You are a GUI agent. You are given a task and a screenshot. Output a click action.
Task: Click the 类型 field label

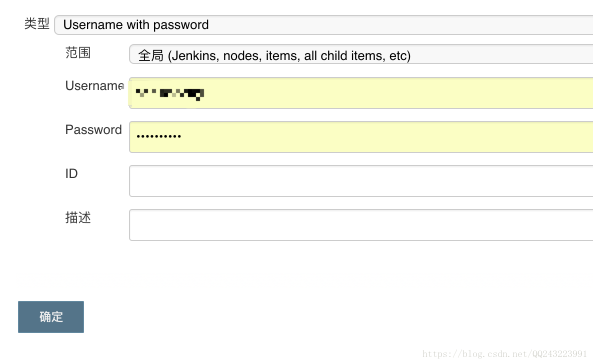click(x=37, y=23)
